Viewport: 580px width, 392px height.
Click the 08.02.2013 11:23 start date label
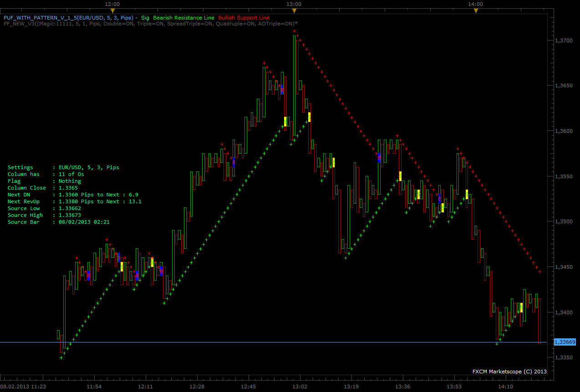point(23,387)
